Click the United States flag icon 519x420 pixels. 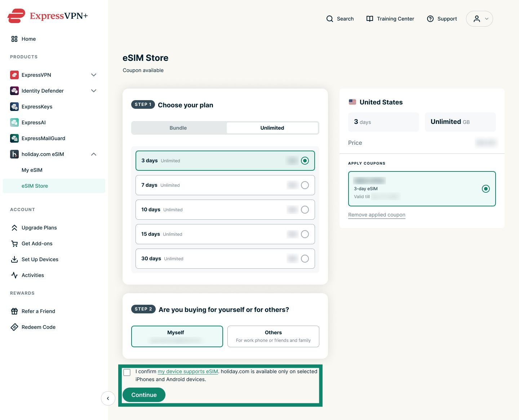(x=352, y=102)
